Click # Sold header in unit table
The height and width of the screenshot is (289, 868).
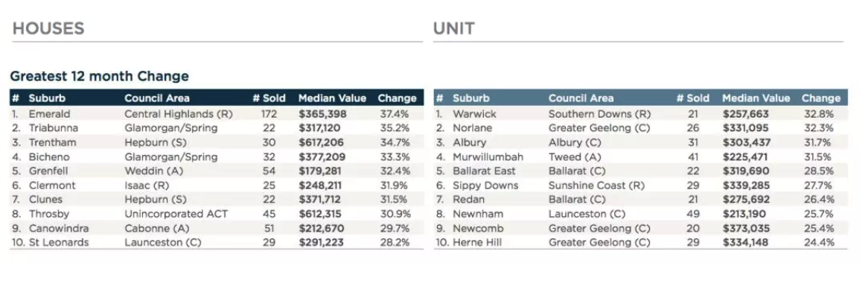692,98
